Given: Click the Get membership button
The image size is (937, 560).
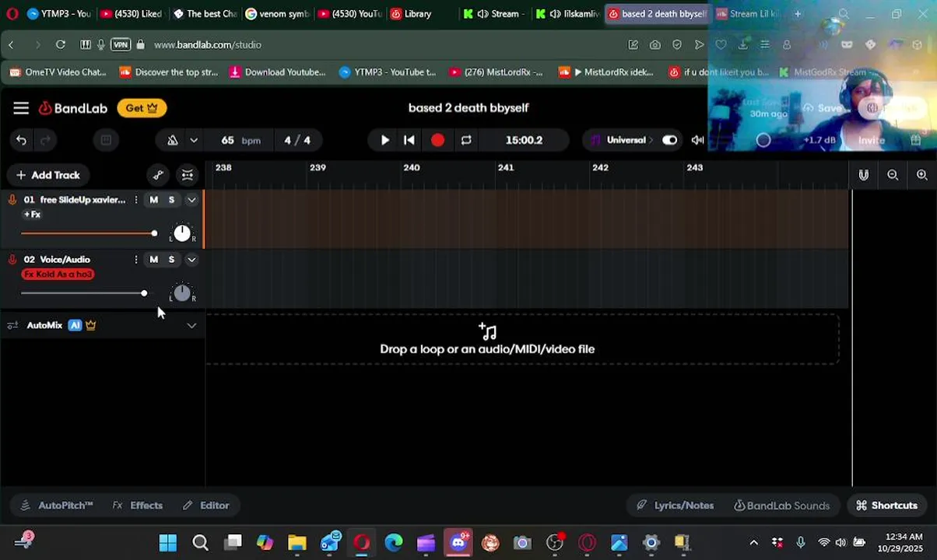Looking at the screenshot, I should (x=142, y=108).
